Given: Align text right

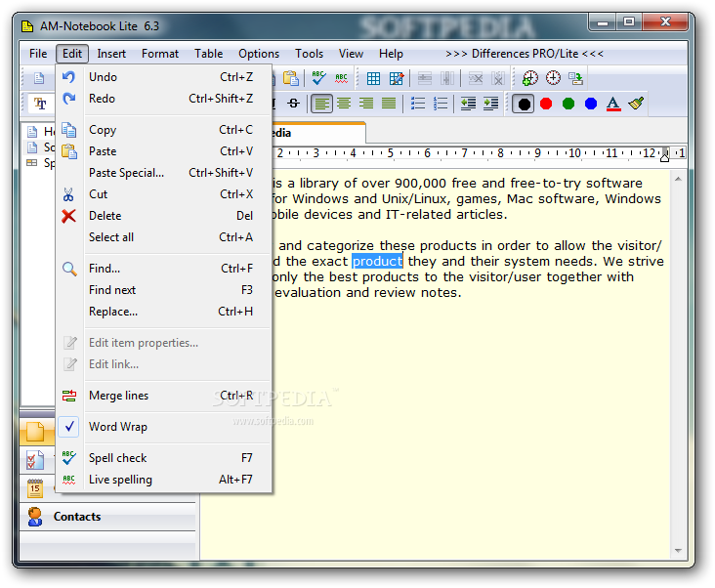Looking at the screenshot, I should 366,104.
